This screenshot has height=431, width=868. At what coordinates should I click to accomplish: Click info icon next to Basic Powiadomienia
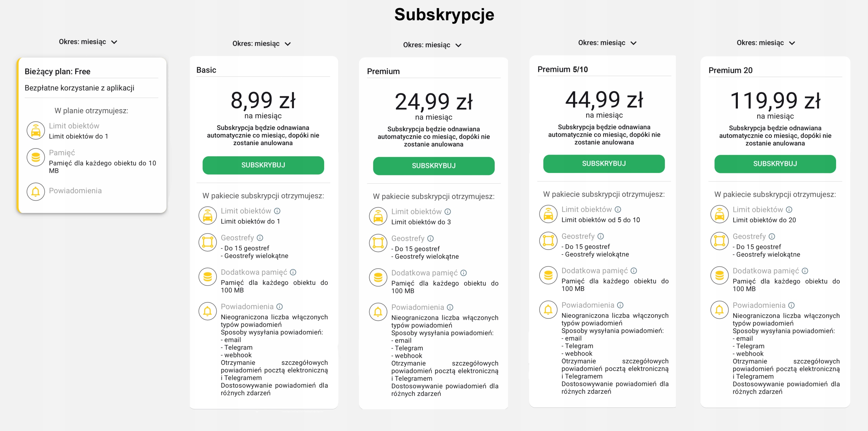point(279,307)
